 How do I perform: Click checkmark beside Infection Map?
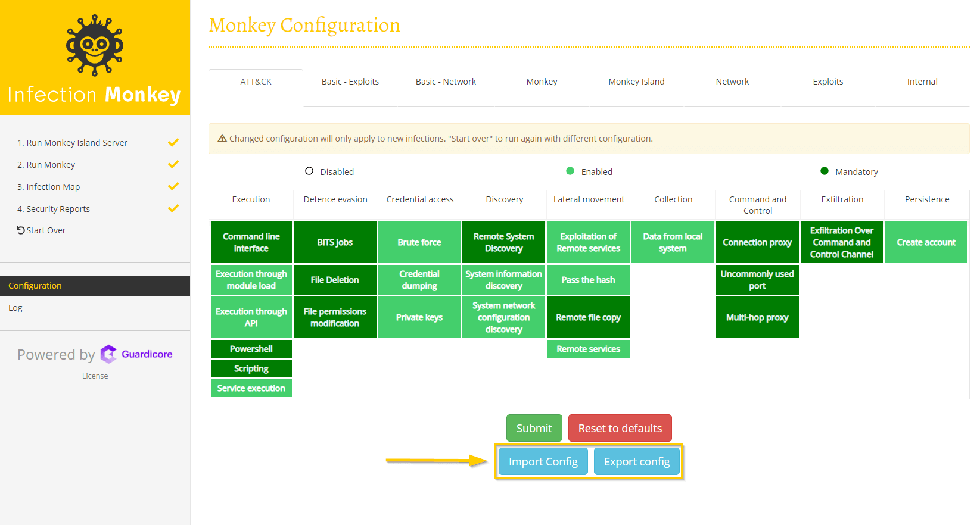click(173, 187)
